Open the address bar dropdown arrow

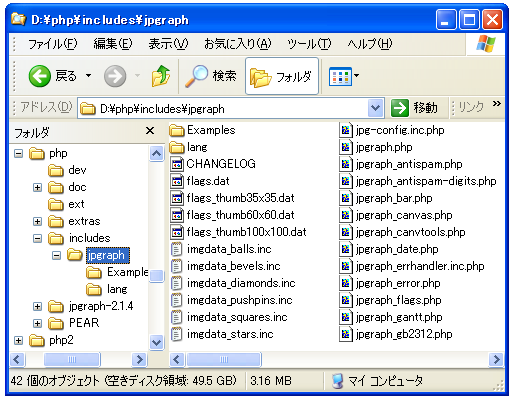click(x=375, y=108)
